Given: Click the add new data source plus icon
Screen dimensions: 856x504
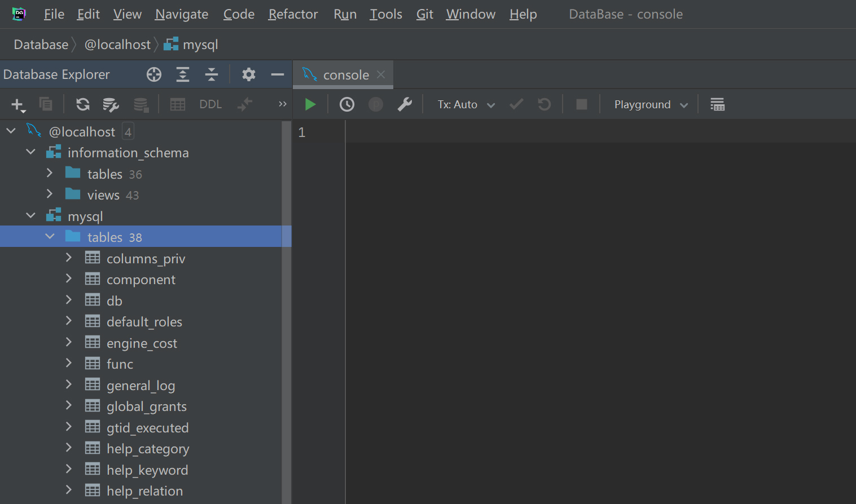Looking at the screenshot, I should tap(17, 104).
